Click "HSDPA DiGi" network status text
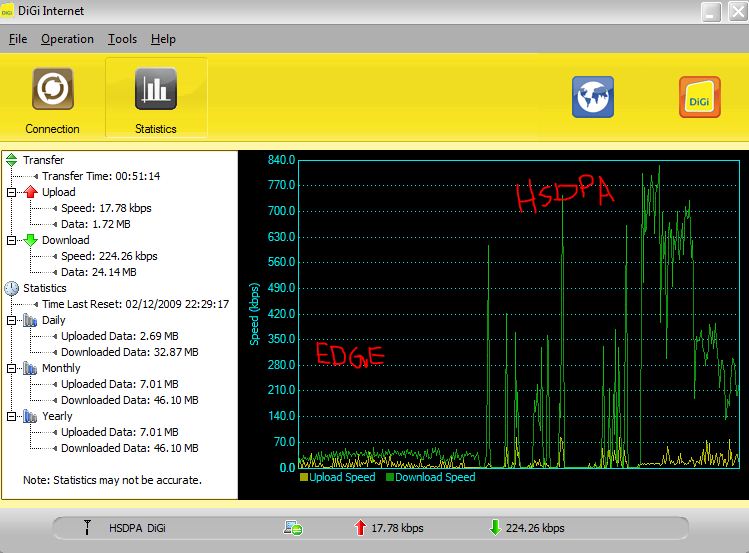 (137, 528)
